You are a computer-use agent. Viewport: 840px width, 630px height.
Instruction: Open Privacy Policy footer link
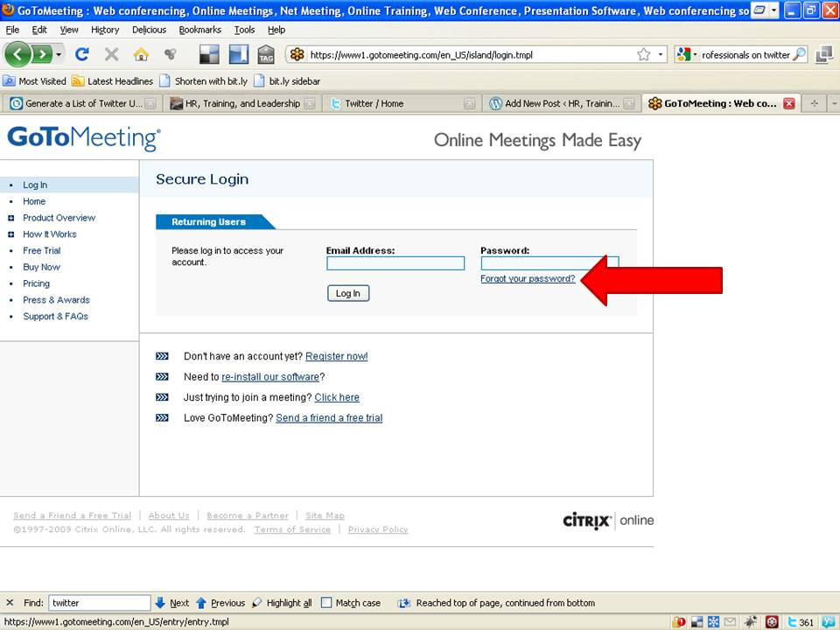click(x=378, y=529)
